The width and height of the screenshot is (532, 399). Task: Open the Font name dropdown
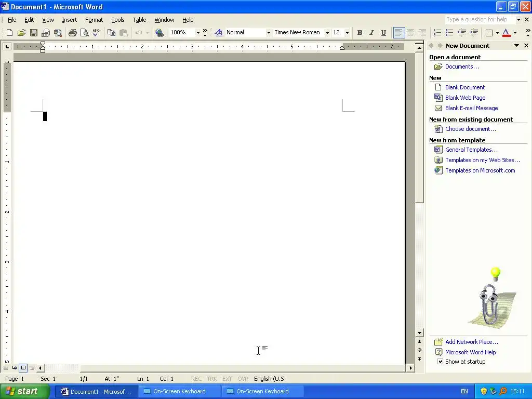click(327, 33)
